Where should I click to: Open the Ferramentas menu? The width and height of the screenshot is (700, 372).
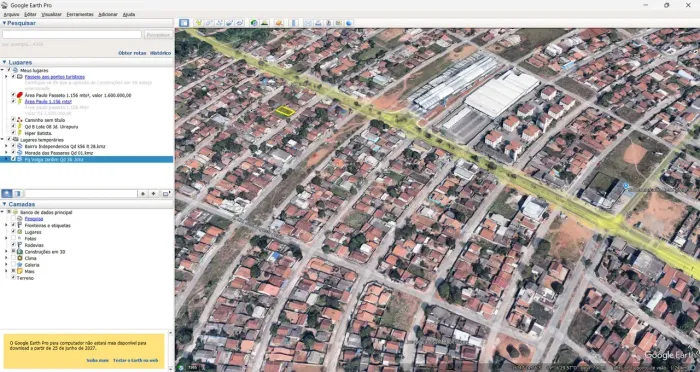[80, 14]
